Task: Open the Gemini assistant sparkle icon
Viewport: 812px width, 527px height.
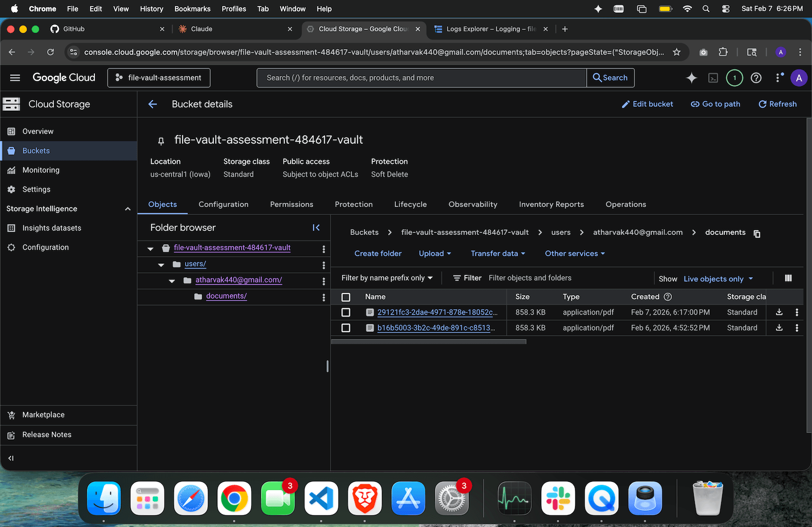Action: 691,78
